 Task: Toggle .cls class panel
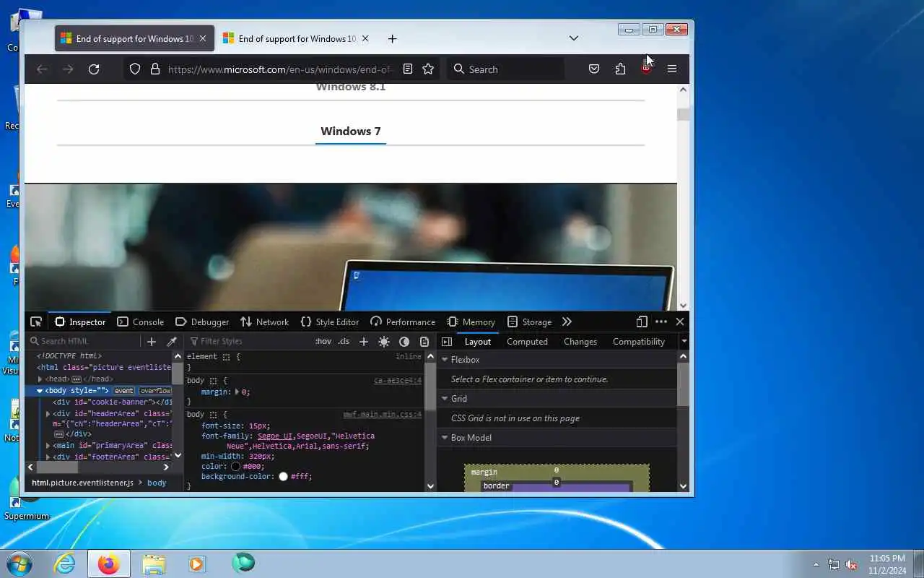344,341
